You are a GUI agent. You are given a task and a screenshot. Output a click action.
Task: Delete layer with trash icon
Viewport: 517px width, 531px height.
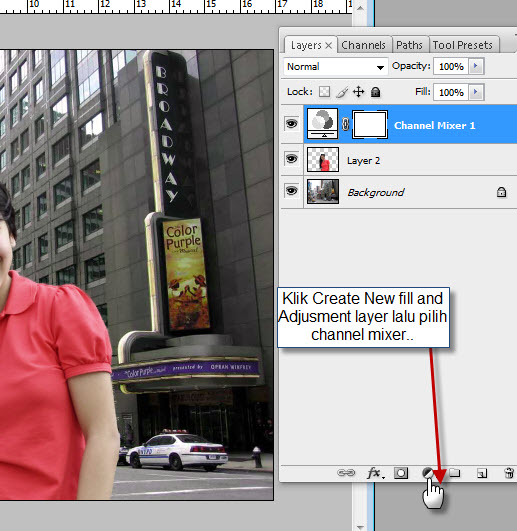(x=509, y=473)
